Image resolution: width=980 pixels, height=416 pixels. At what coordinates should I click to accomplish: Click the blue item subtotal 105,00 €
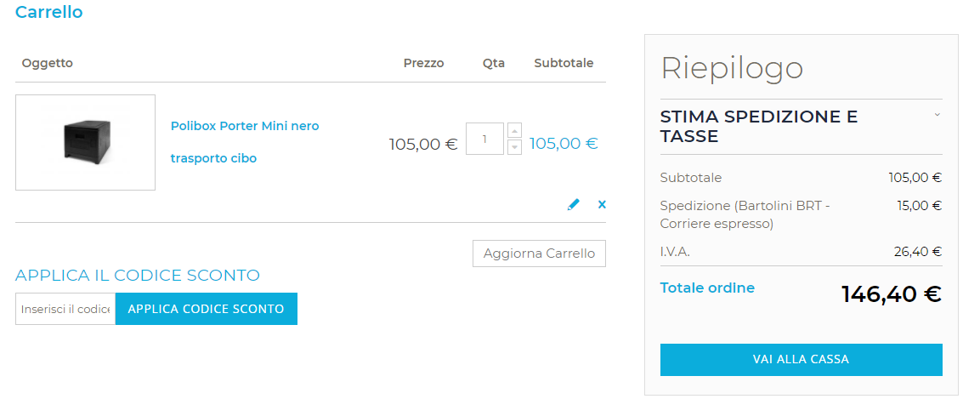point(564,144)
